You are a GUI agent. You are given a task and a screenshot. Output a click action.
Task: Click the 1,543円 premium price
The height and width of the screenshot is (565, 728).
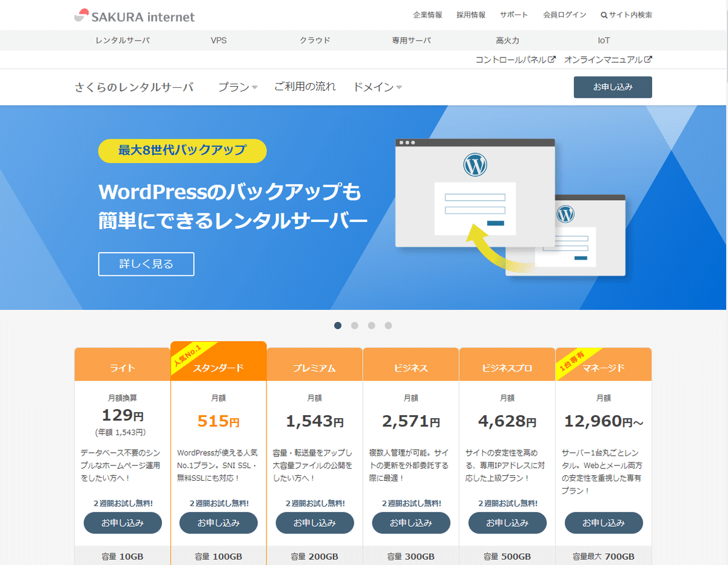pyautogui.click(x=315, y=421)
